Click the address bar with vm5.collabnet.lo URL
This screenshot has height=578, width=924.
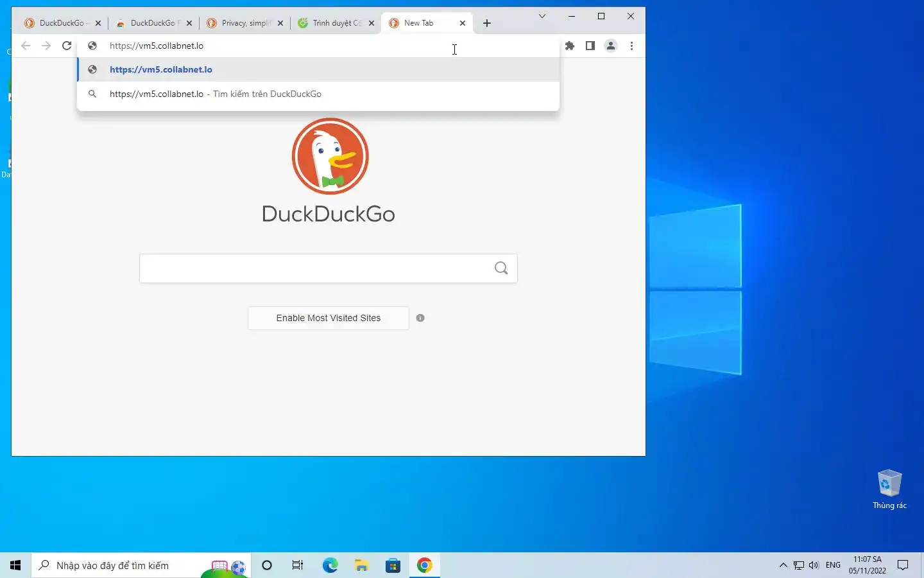click(x=318, y=46)
